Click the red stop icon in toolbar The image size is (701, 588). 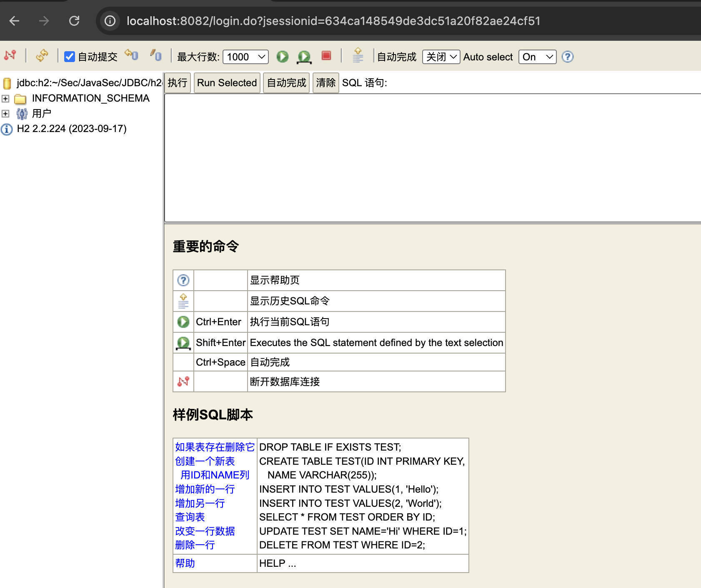pyautogui.click(x=326, y=56)
